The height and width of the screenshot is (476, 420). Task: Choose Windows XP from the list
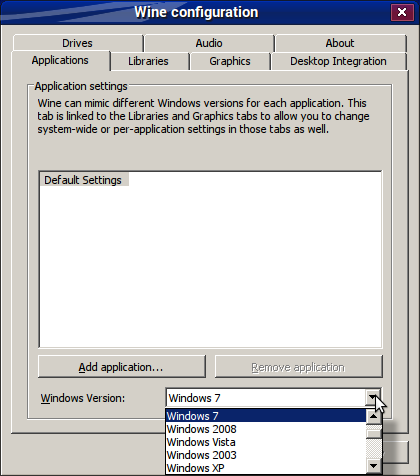pyautogui.click(x=266, y=468)
